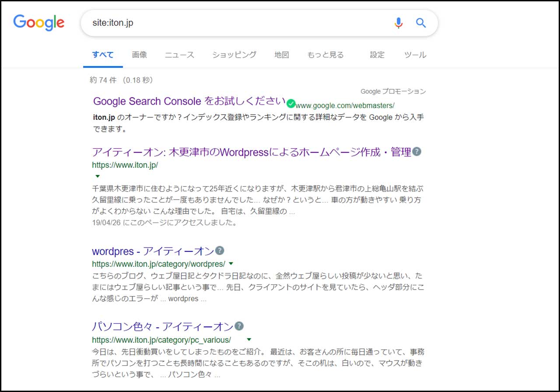560x392 pixels.
Task: Expand dropdown arrow under https://www.iton.jp/
Action: [x=98, y=176]
